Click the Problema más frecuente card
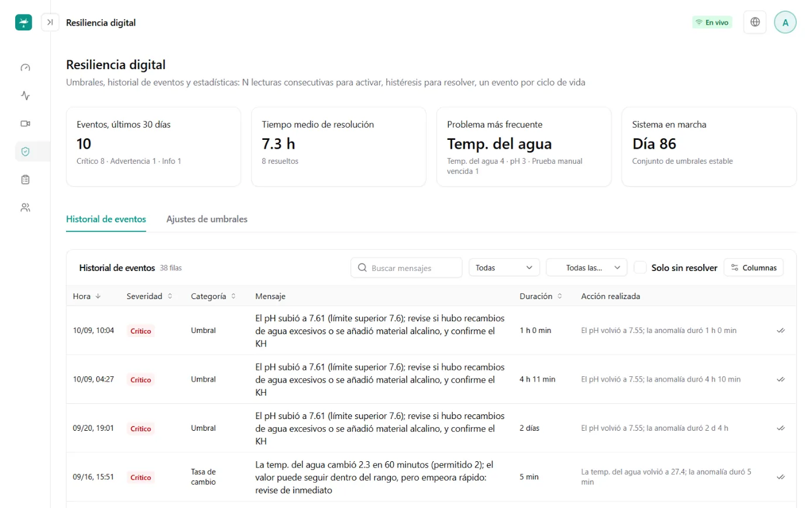 (x=524, y=147)
